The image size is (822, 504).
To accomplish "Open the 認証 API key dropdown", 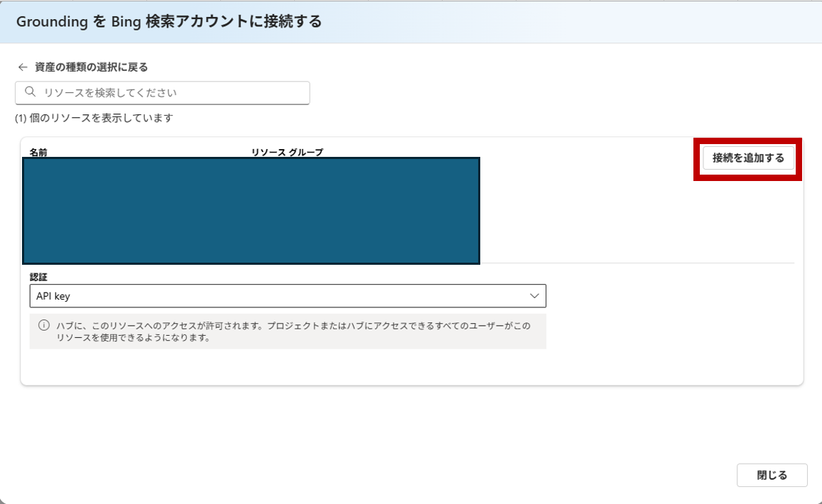I will (288, 296).
